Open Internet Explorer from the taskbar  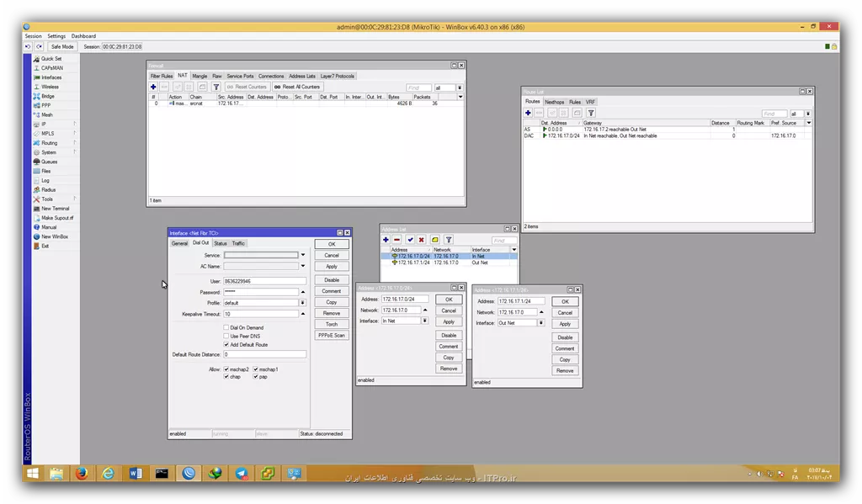click(x=109, y=473)
